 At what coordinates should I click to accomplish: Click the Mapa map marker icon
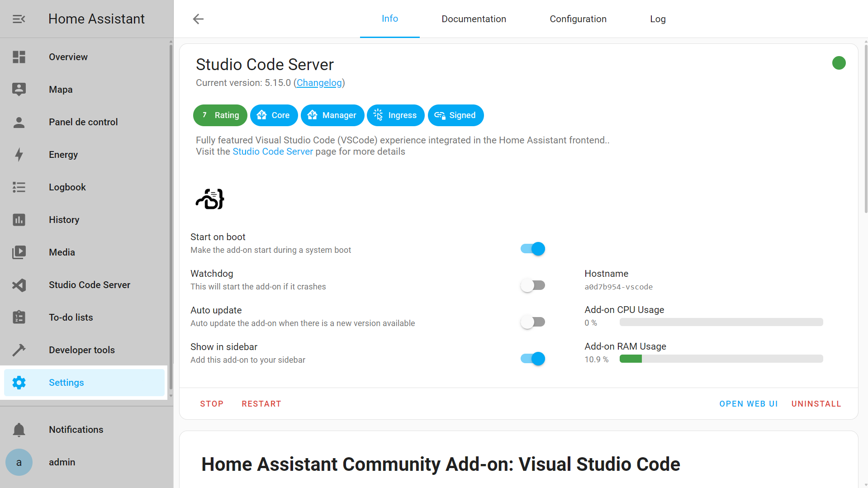[19, 90]
